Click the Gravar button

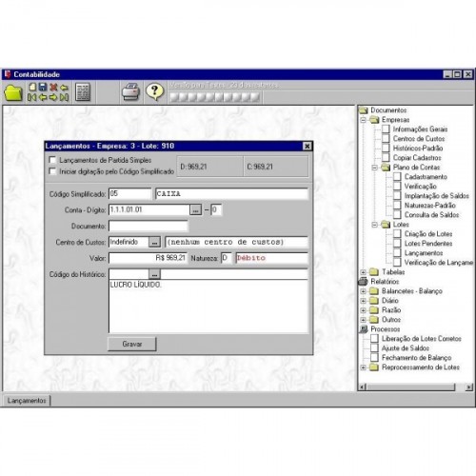pos(132,344)
